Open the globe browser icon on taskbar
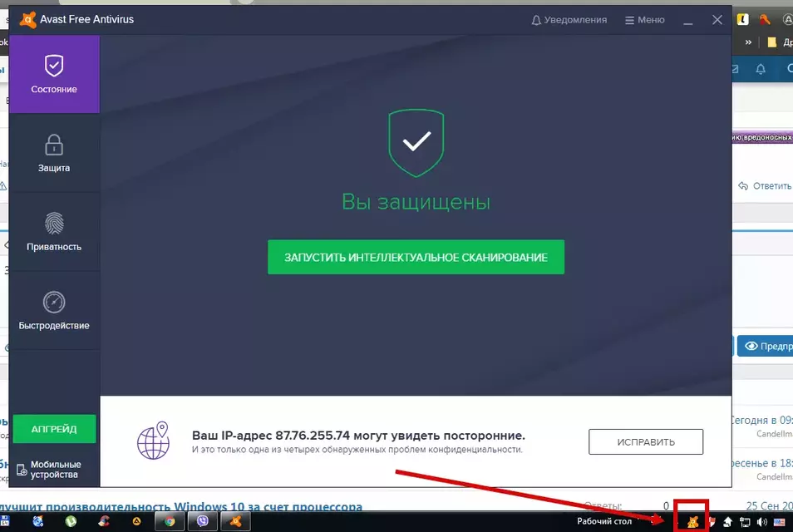 coord(38,521)
